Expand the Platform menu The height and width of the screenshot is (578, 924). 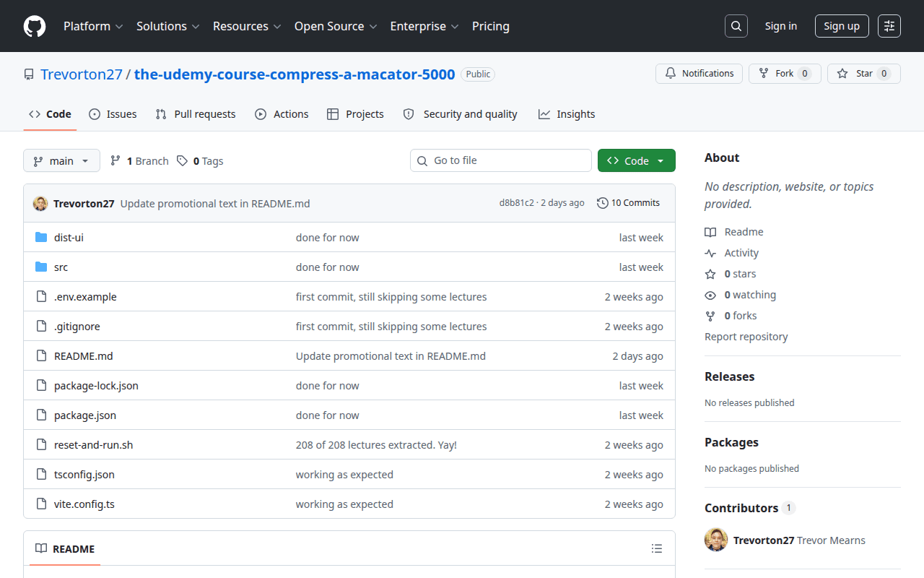pyautogui.click(x=93, y=26)
